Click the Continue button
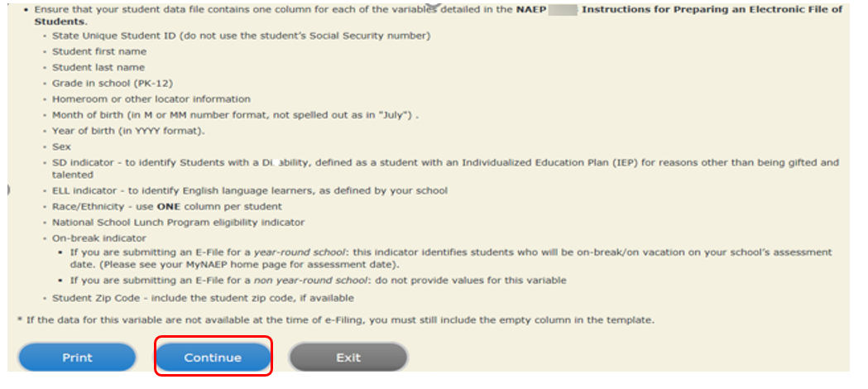The height and width of the screenshot is (389, 868). tap(213, 358)
